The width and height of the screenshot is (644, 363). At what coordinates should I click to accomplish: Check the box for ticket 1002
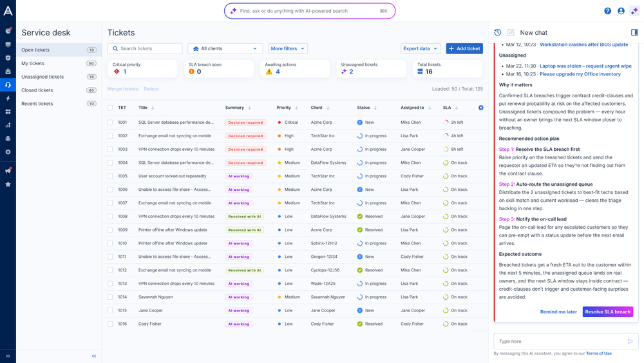point(109,135)
